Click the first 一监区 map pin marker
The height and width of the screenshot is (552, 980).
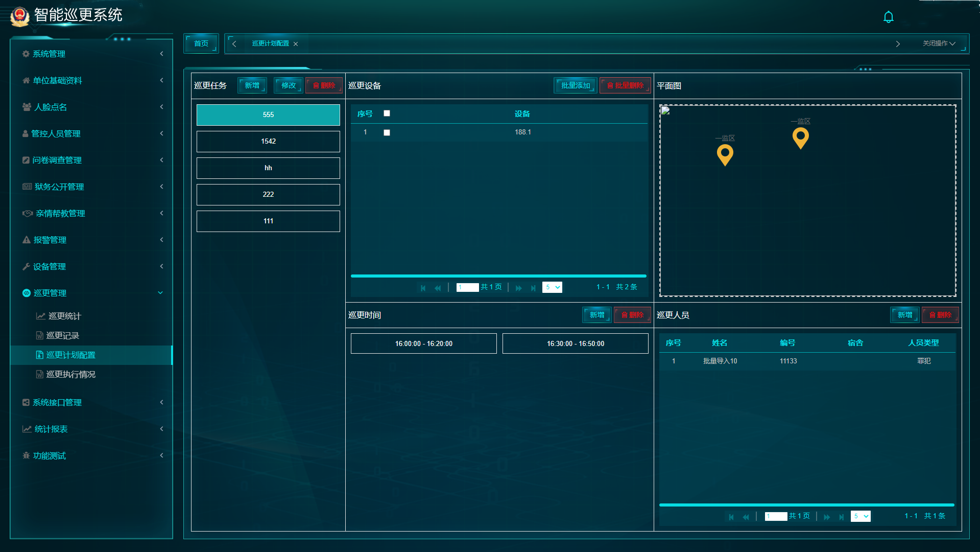[725, 154]
